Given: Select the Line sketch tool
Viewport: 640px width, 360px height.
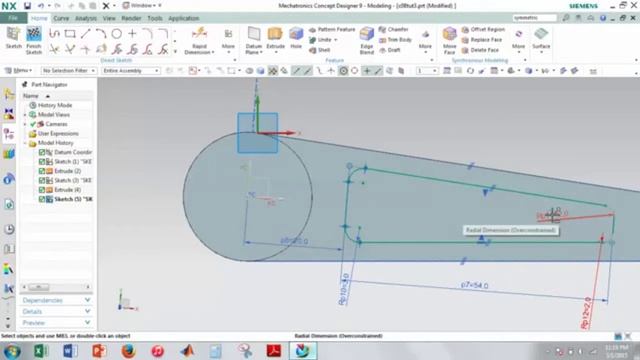Looking at the screenshot, I should (85, 34).
